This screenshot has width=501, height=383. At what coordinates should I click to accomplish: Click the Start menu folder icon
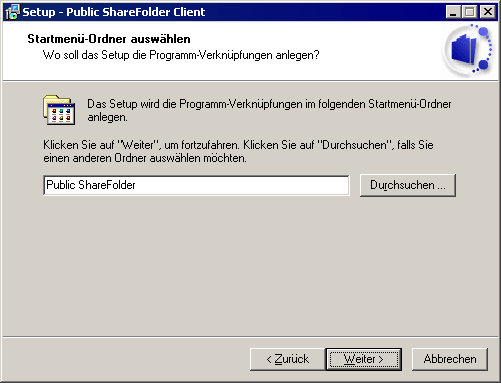tap(59, 110)
